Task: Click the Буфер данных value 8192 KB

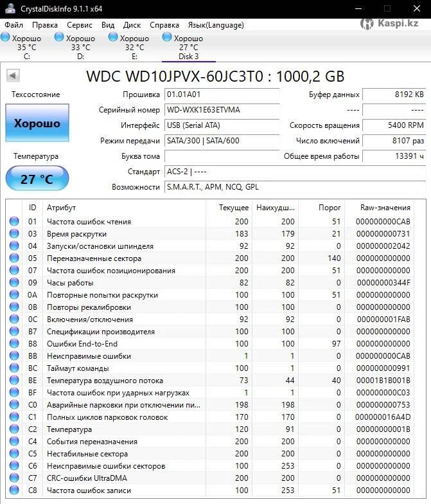Action: tap(394, 94)
